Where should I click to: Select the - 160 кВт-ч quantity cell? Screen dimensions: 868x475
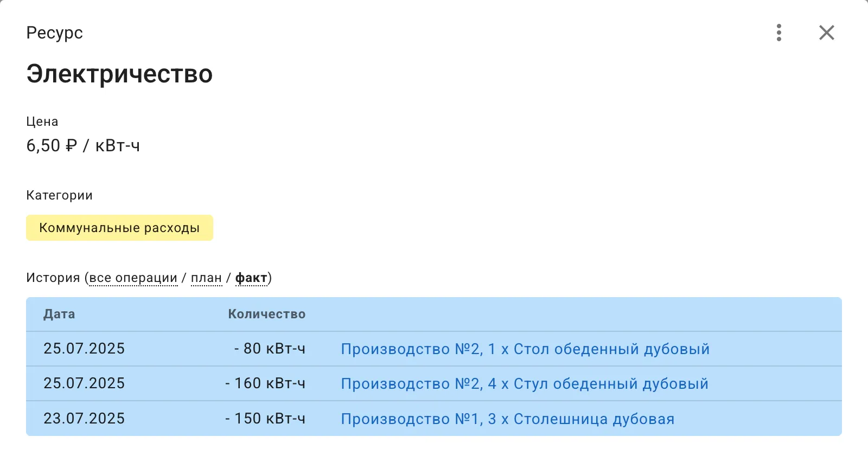[x=266, y=383]
